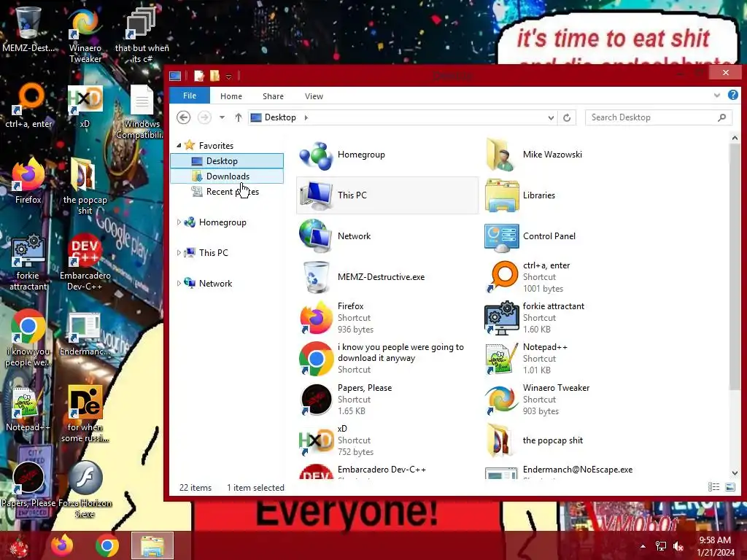Open the View ribbon tab

(314, 96)
